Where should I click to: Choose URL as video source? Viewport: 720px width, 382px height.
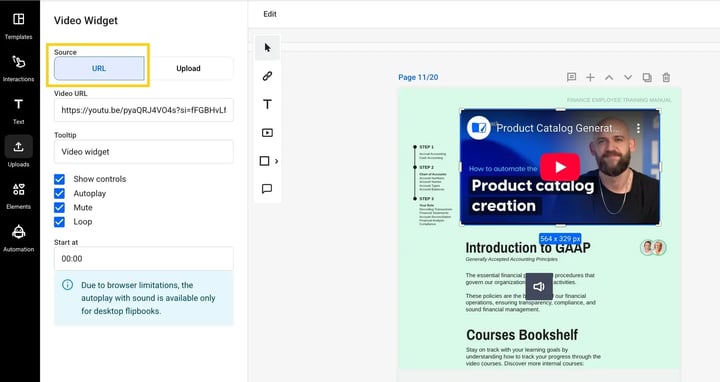click(99, 68)
